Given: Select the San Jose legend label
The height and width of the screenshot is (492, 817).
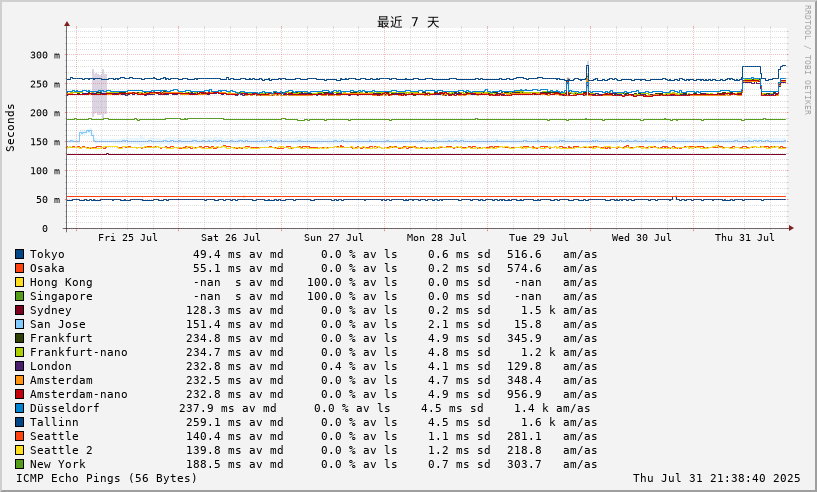Looking at the screenshot, I should (x=57, y=325).
